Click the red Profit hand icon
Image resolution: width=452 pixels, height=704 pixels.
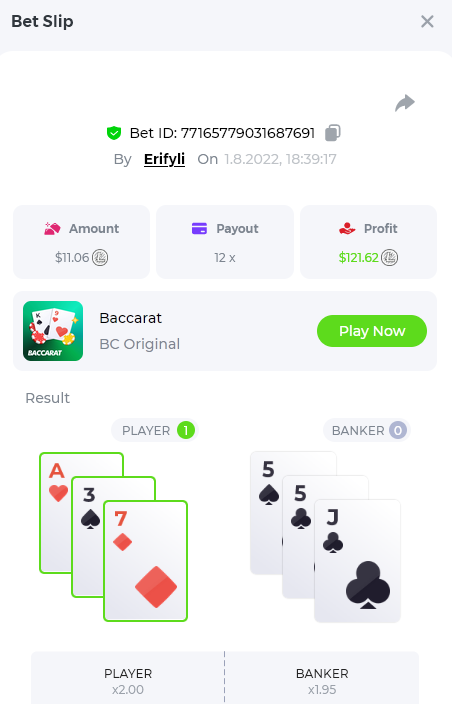pyautogui.click(x=347, y=229)
